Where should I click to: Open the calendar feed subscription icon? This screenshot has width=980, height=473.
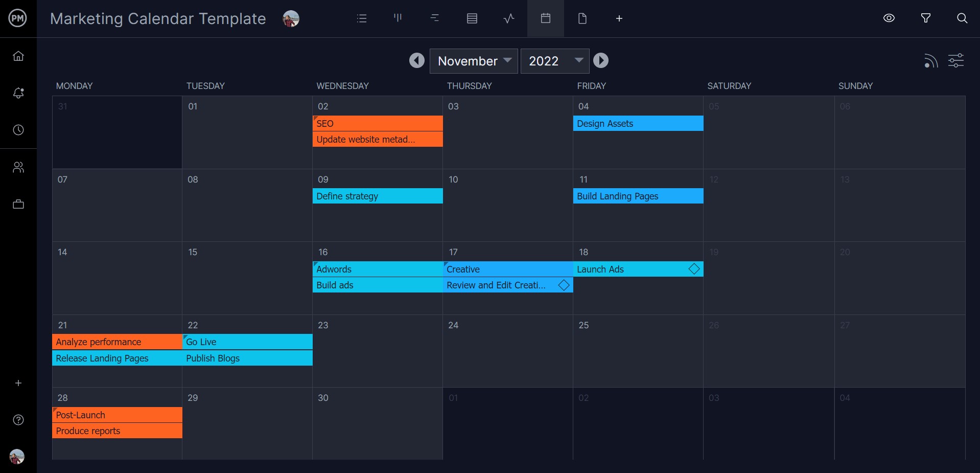(x=930, y=61)
